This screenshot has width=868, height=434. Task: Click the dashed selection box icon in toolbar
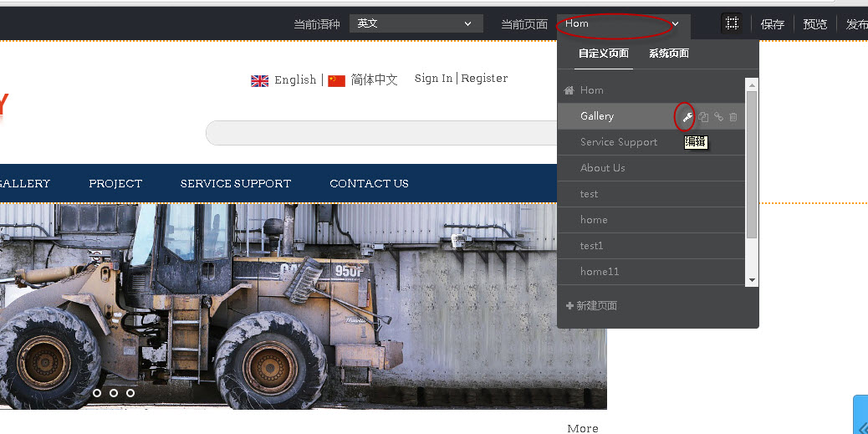pos(732,23)
